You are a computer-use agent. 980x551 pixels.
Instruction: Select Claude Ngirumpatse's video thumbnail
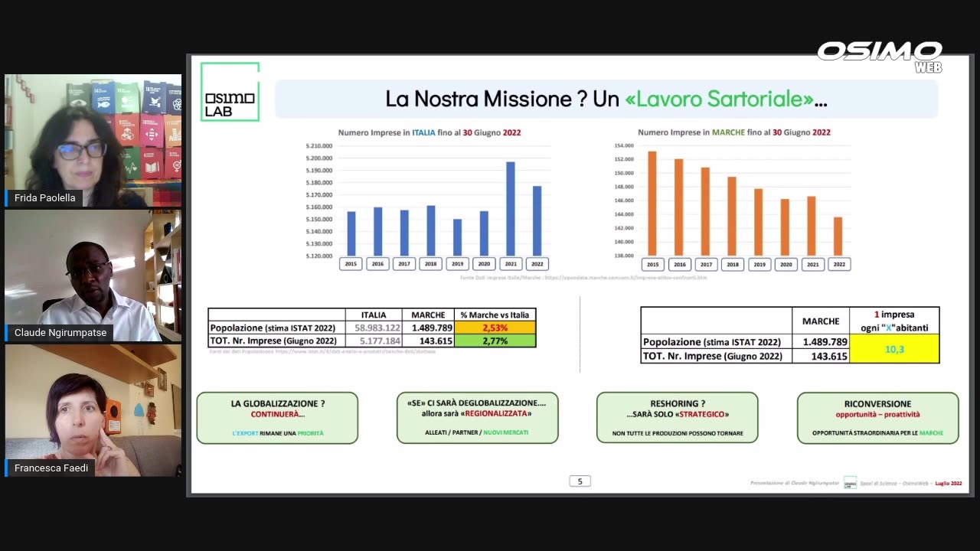tap(93, 275)
